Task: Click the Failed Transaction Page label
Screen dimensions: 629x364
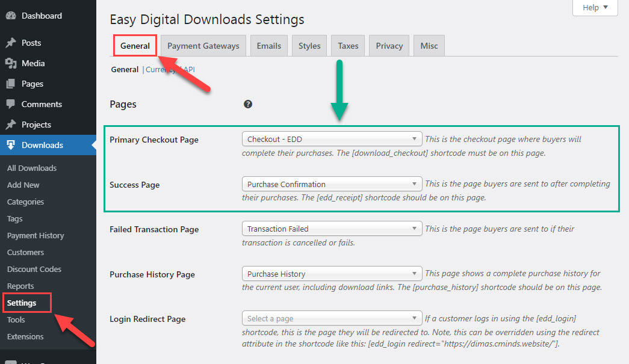Action: 154,229
